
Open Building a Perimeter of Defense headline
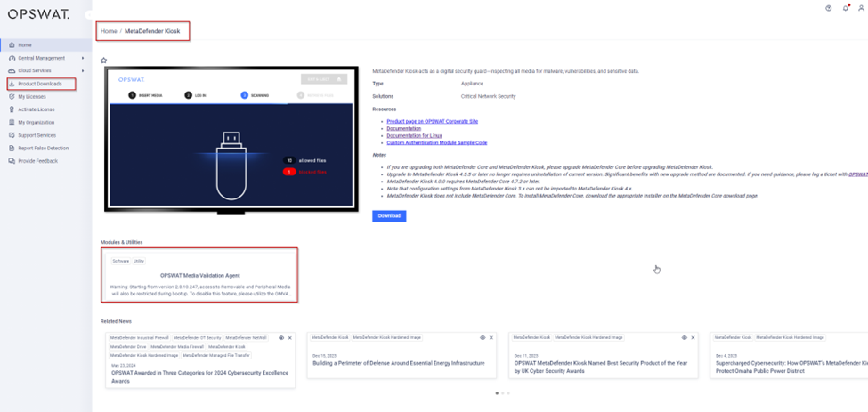(x=399, y=363)
